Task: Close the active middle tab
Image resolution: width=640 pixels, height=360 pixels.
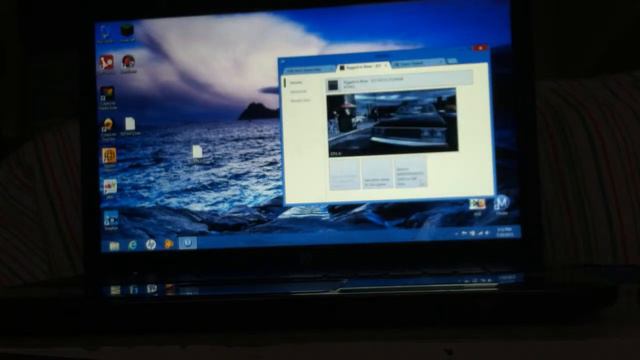Action: click(x=385, y=66)
